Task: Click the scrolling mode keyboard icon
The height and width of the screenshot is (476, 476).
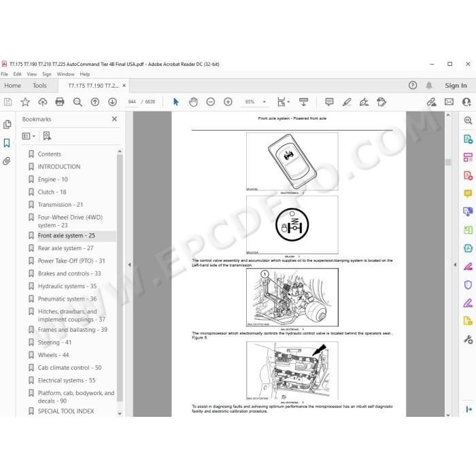Action: point(303,102)
